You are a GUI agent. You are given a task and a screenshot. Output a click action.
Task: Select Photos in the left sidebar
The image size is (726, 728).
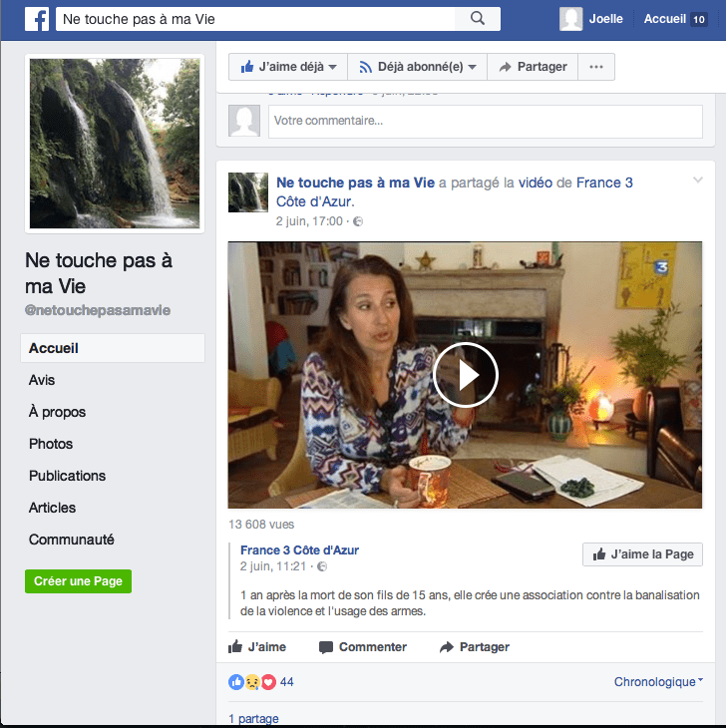pos(51,444)
